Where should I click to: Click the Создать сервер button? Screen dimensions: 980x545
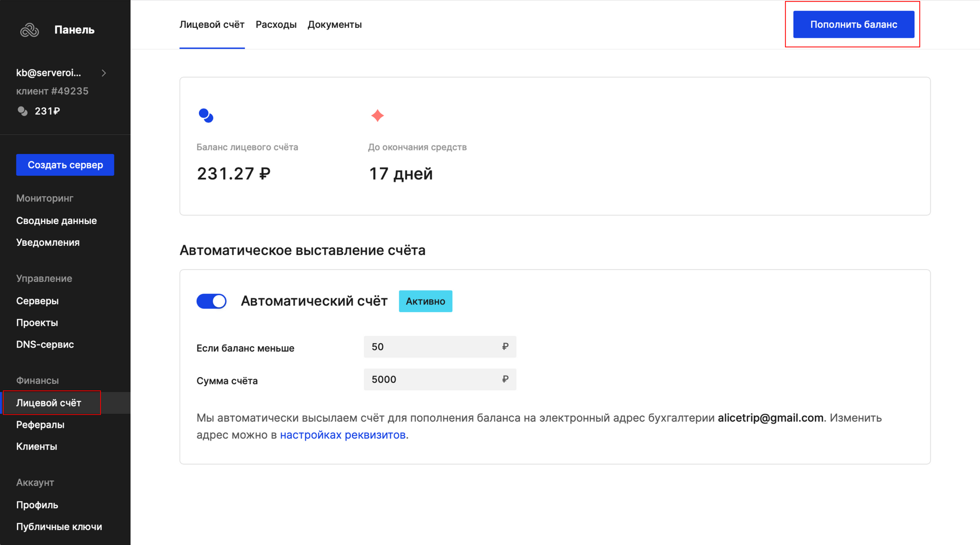pos(65,165)
